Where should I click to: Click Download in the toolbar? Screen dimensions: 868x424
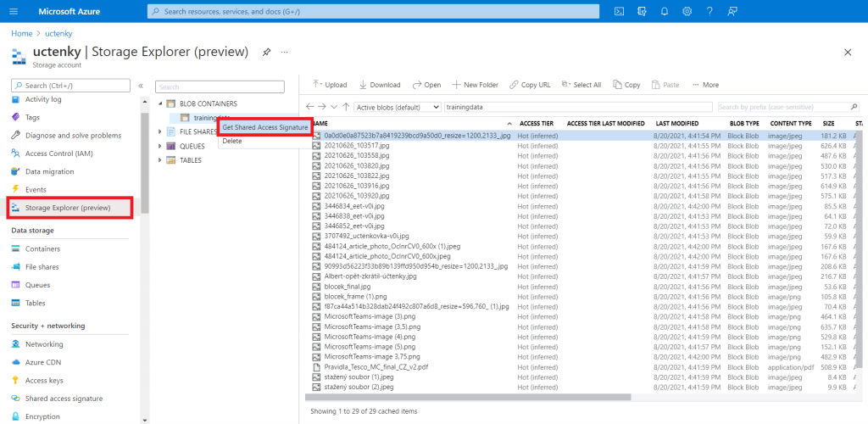tap(380, 85)
